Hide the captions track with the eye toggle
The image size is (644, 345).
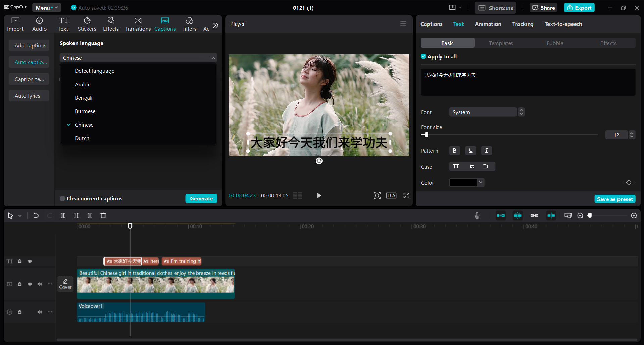[30, 261]
